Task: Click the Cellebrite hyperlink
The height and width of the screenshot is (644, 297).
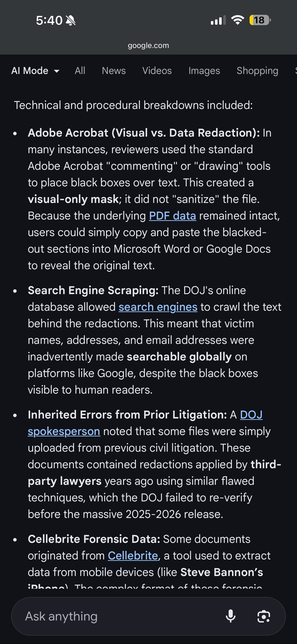Action: (x=133, y=555)
